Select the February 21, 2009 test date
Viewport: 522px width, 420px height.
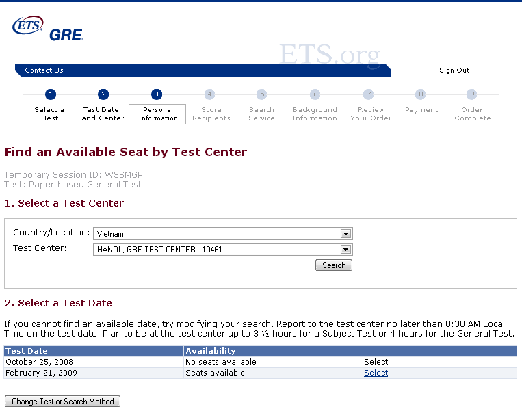click(376, 373)
